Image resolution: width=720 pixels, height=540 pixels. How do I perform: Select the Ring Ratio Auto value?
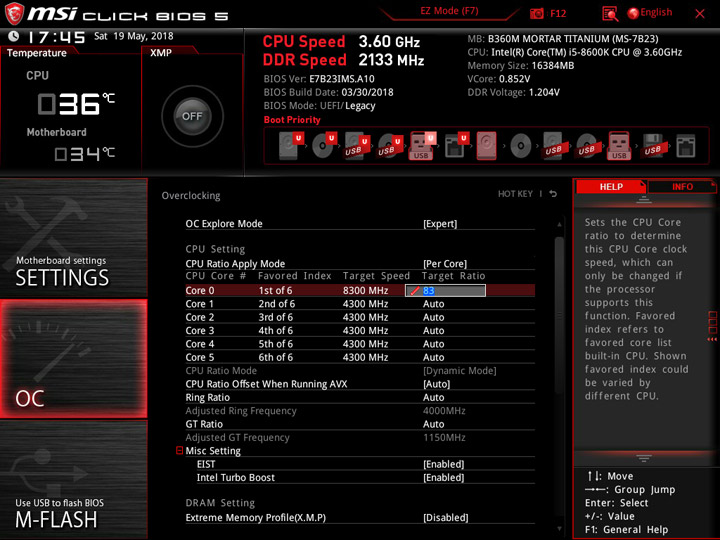point(433,397)
